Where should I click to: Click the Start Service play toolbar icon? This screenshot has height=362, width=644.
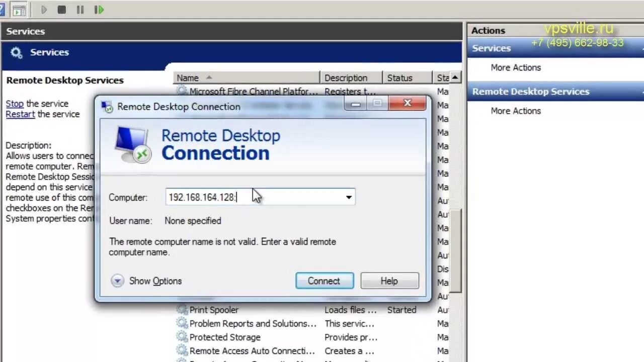pos(44,10)
